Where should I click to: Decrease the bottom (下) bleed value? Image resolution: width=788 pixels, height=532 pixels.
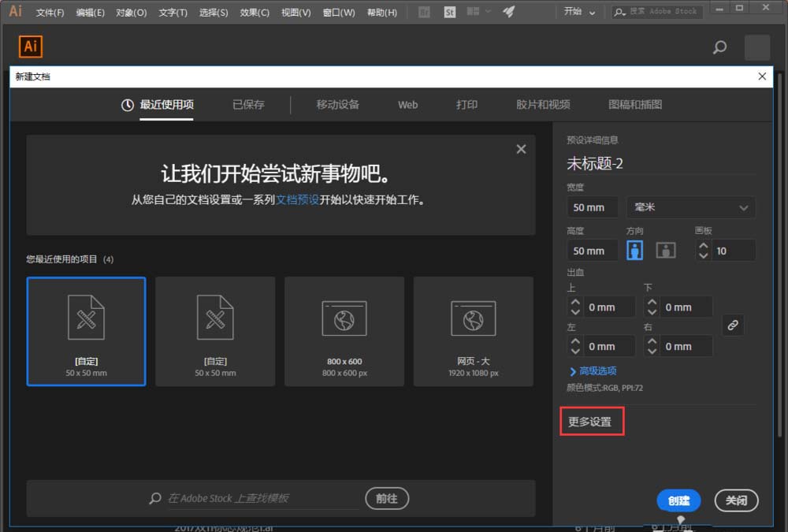pos(652,312)
